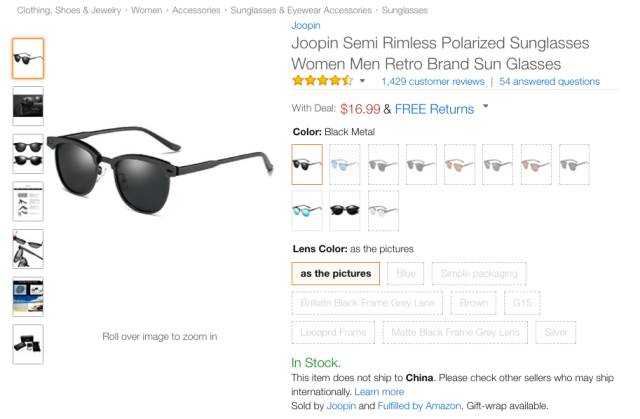Viewport: 640px width, 419px height.
Task: Click the Joopin brand link above title
Action: [x=306, y=25]
